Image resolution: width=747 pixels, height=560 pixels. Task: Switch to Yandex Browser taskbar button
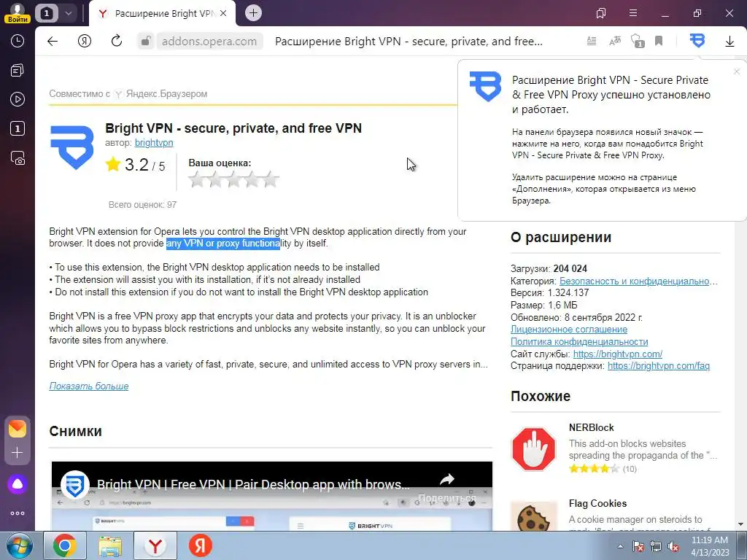click(x=155, y=545)
